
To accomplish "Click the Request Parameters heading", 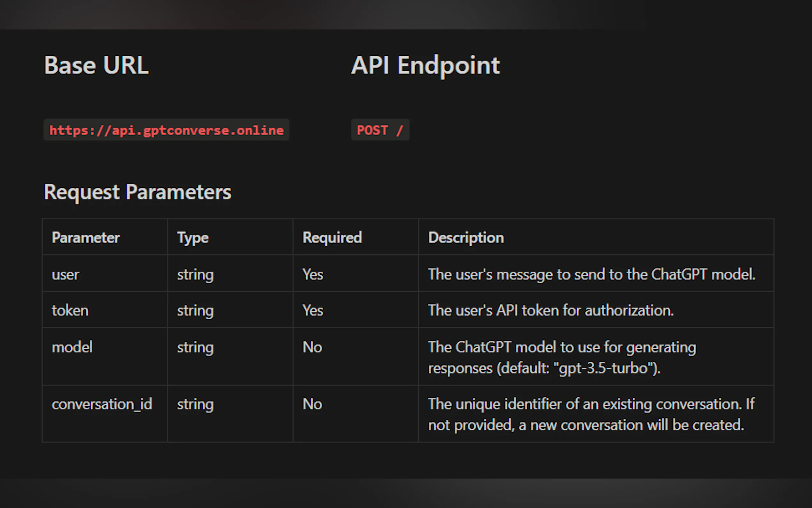I will 138,192.
